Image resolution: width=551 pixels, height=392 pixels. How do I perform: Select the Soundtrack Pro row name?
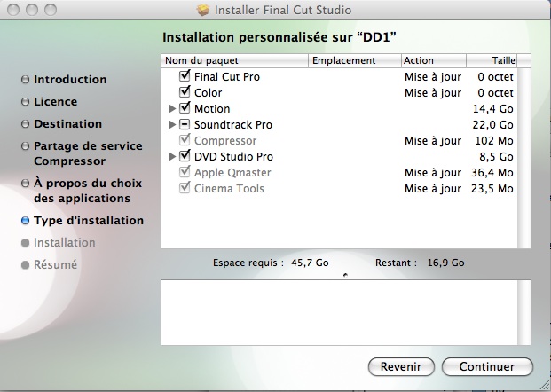tap(233, 125)
